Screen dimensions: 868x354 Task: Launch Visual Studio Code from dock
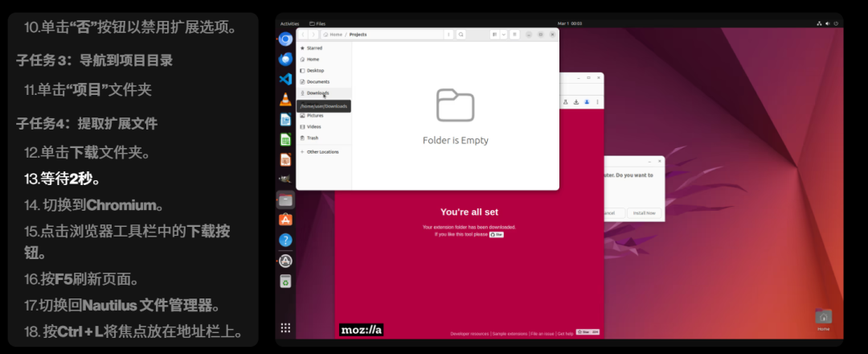pos(285,79)
